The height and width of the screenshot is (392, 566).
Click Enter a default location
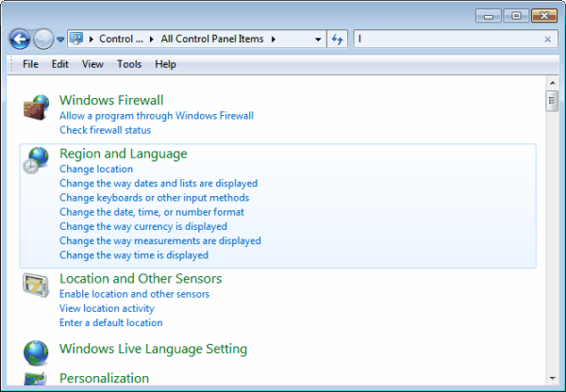[x=110, y=323]
